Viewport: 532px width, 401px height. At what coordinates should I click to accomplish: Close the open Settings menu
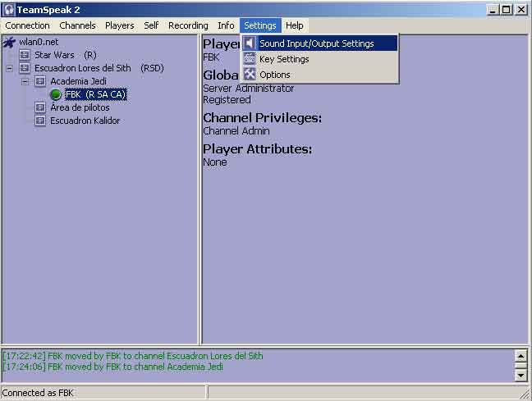[x=260, y=25]
